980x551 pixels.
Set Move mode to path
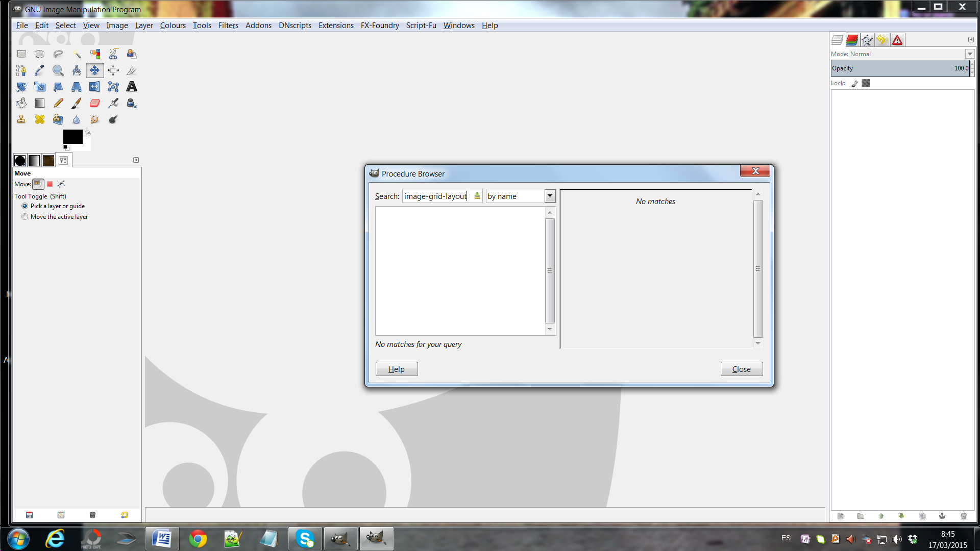point(61,184)
